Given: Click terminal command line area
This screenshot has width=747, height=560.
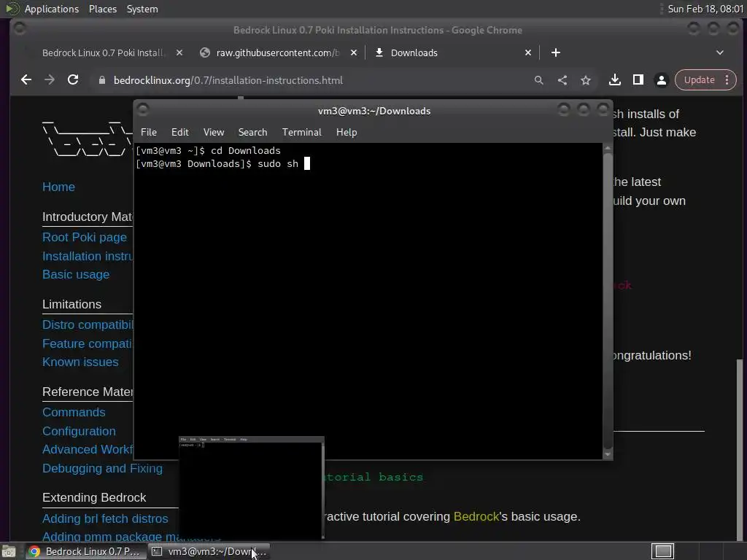Looking at the screenshot, I should pos(368,301).
